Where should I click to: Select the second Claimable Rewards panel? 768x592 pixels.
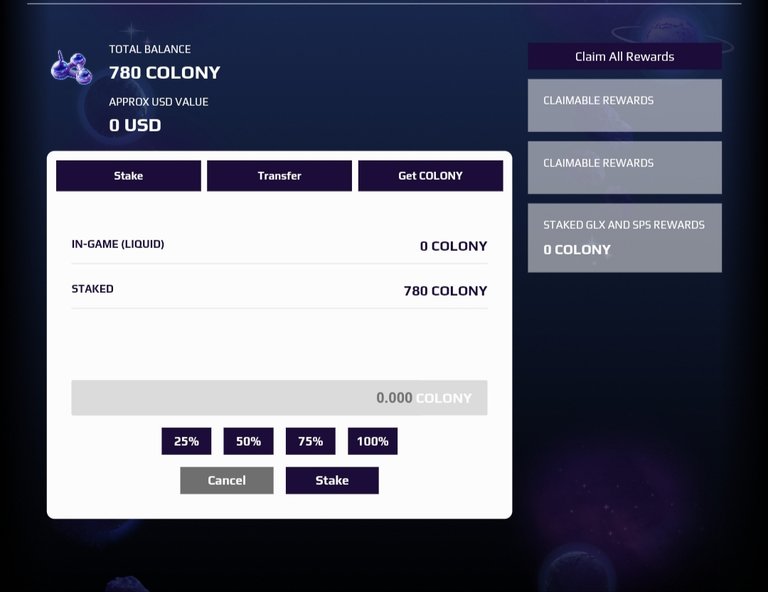point(624,167)
